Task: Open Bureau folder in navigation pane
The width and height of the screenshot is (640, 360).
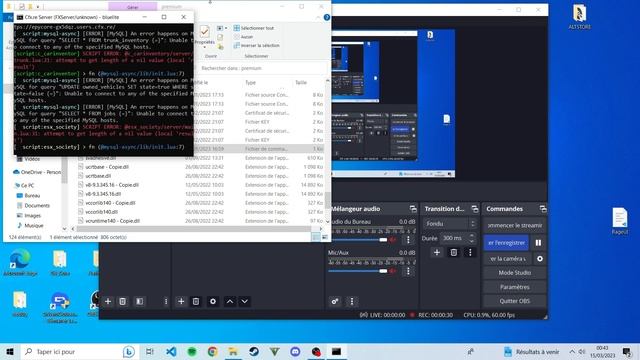Action: (x=28, y=196)
